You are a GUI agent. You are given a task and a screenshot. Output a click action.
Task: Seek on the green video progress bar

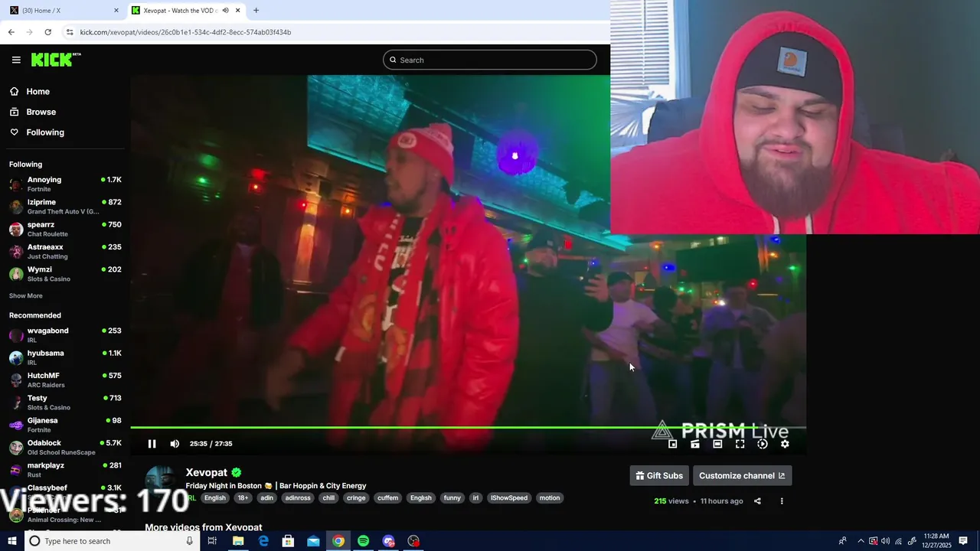(x=468, y=428)
